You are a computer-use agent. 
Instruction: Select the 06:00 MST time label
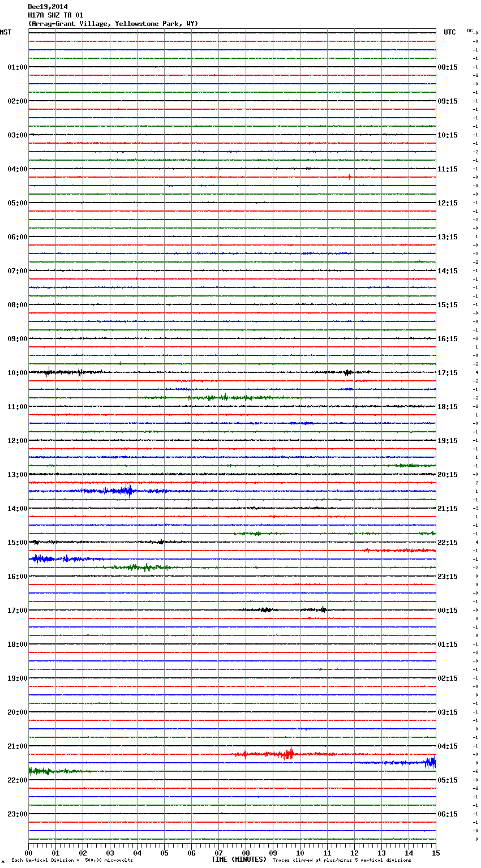click(x=18, y=237)
